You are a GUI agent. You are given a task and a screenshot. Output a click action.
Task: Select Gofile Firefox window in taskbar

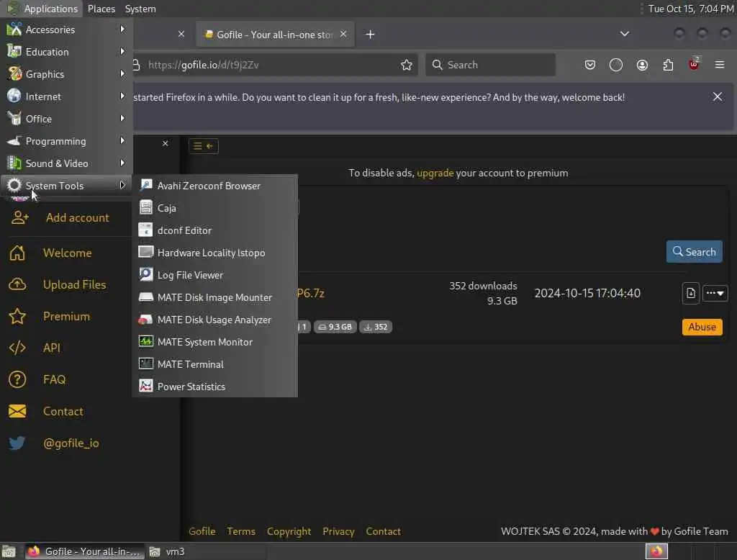point(85,551)
